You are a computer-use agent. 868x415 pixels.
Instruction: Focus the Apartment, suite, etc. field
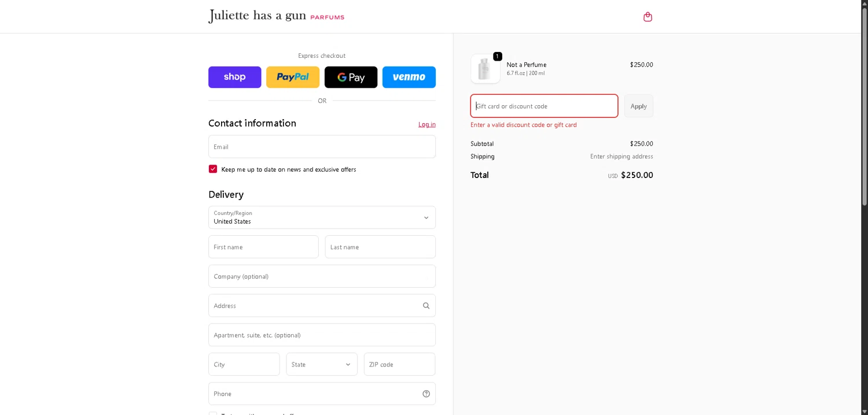(322, 335)
